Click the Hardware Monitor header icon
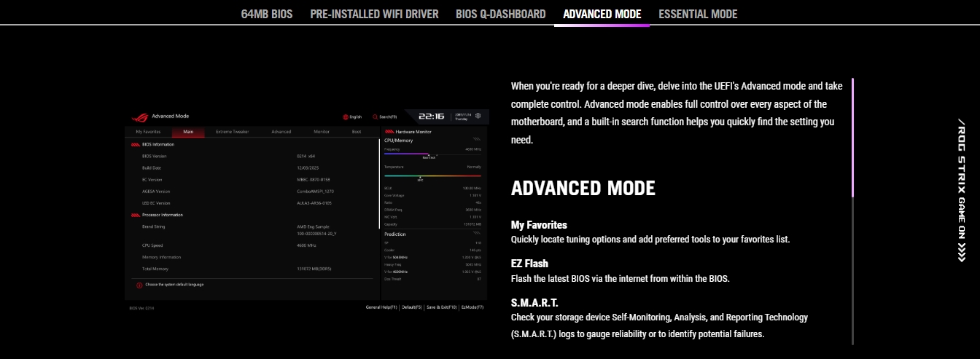 [x=389, y=132]
